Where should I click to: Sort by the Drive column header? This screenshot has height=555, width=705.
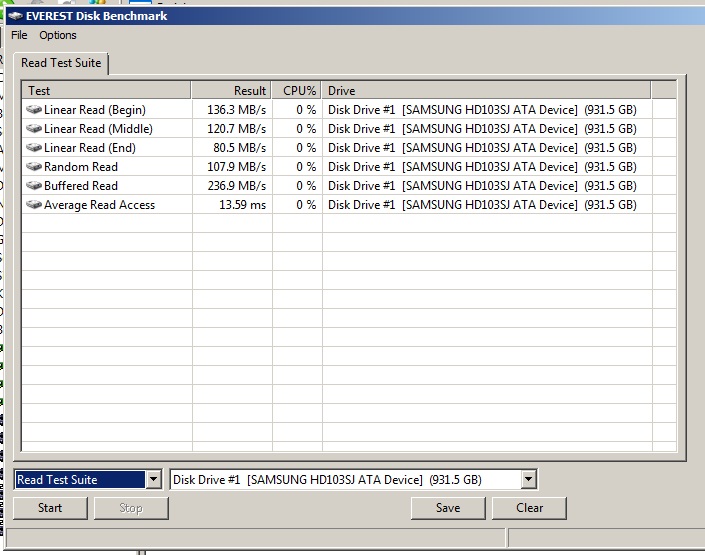(x=486, y=90)
